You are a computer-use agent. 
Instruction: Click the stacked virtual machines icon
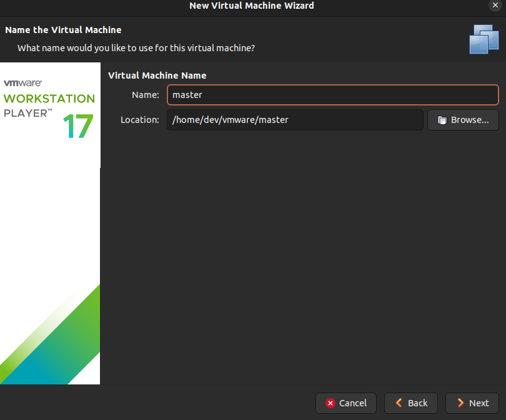[x=484, y=39]
